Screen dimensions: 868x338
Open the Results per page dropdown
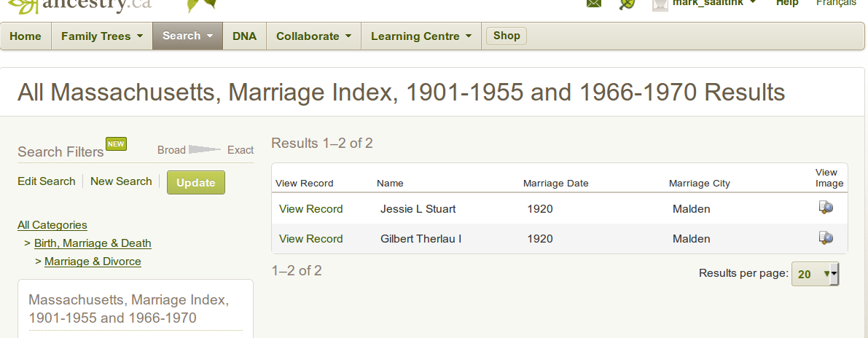(815, 274)
